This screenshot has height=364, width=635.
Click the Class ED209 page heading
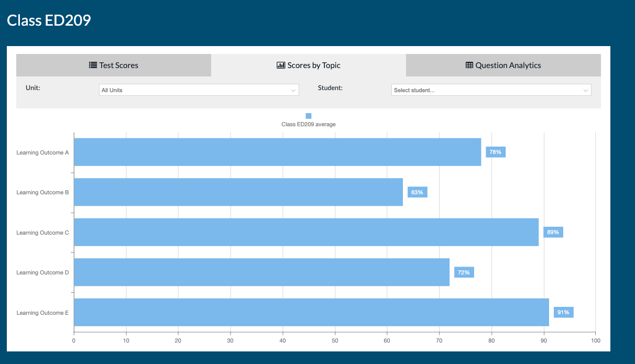49,20
